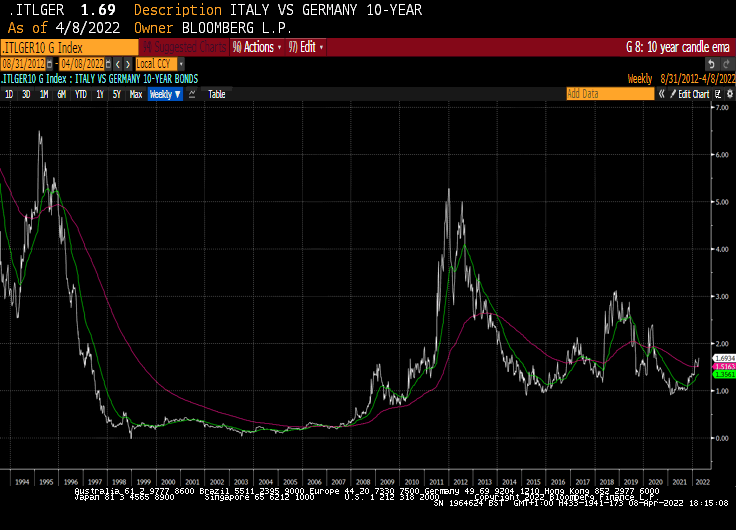The height and width of the screenshot is (530, 736).
Task: Select the 1Y range tab
Action: click(x=100, y=94)
